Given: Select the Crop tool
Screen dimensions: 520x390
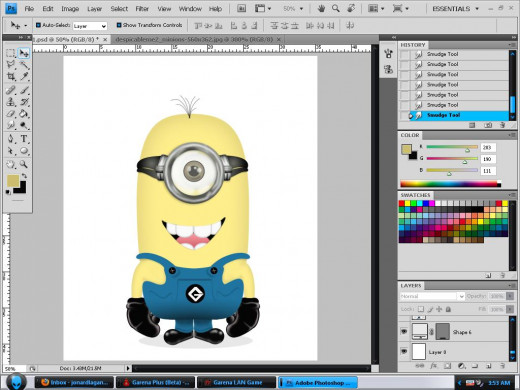Looking at the screenshot, I should 10,76.
